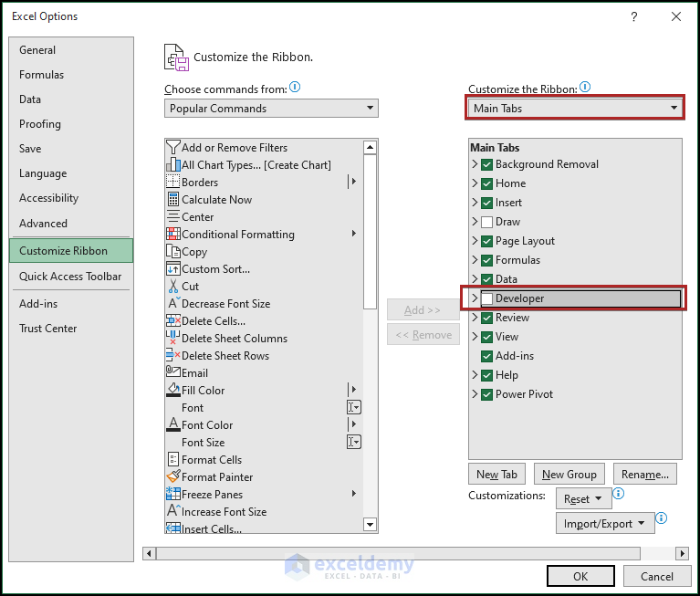Expand the Formulas tab tree node
The image size is (700, 596).
pos(475,260)
